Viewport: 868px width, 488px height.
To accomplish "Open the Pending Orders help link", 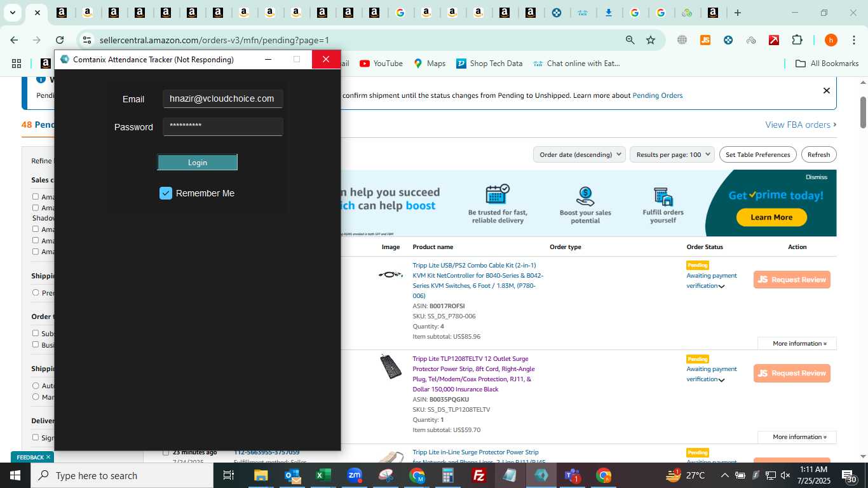I will (657, 96).
